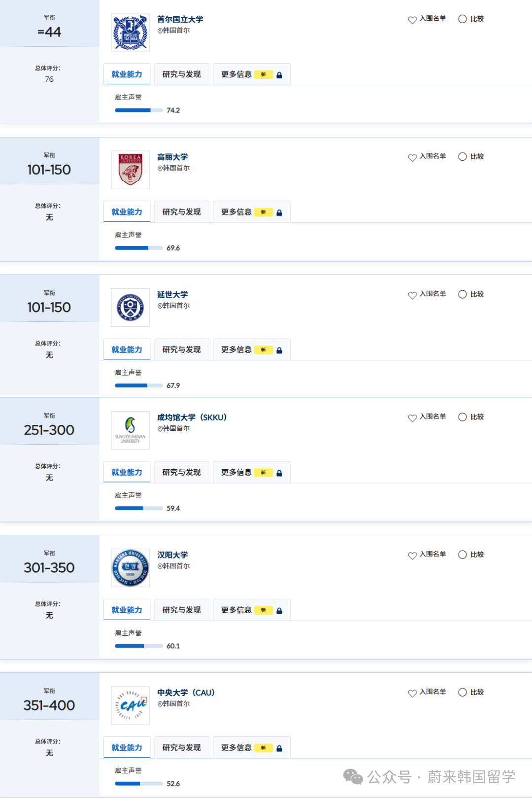Click the =44 rank box
Image resolution: width=532 pixels, height=798 pixels.
49,32
